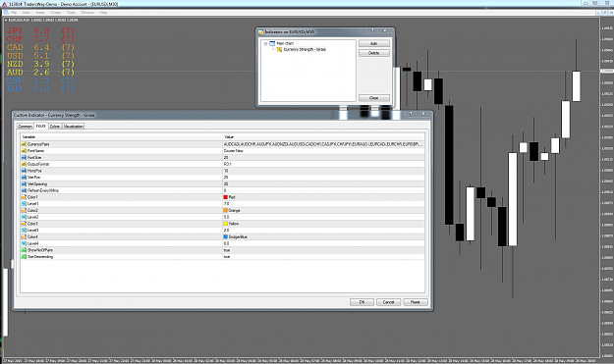Select the ShowNoOfPairs true value

(x=323, y=250)
